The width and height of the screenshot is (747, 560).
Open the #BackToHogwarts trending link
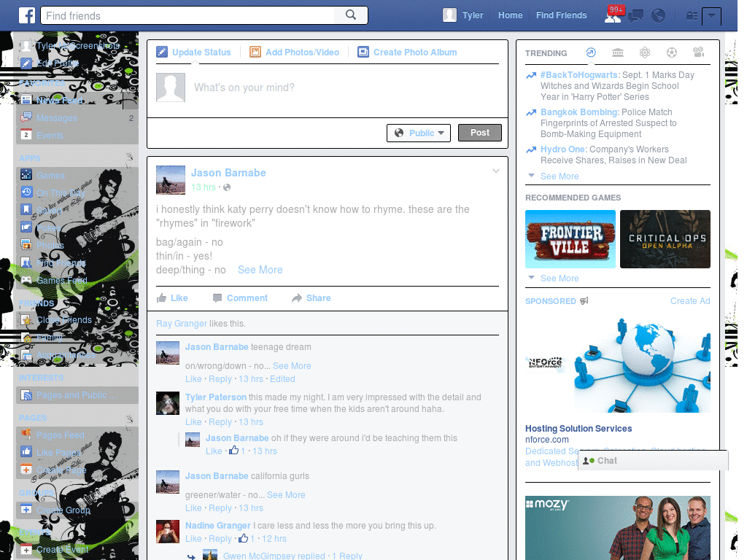point(578,75)
